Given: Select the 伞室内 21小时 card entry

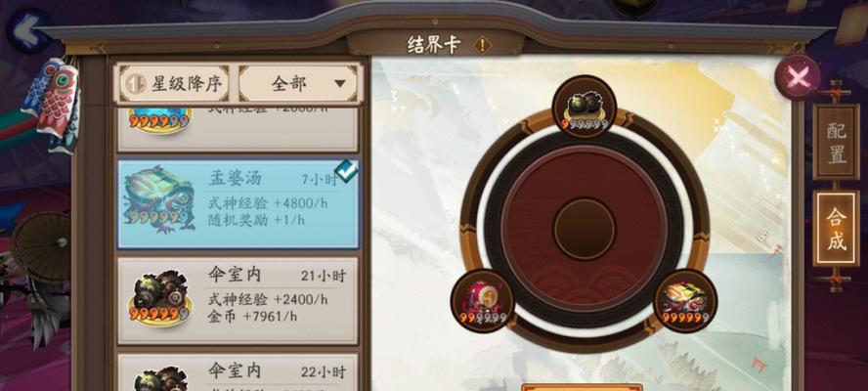Looking at the screenshot, I should pyautogui.click(x=239, y=300).
